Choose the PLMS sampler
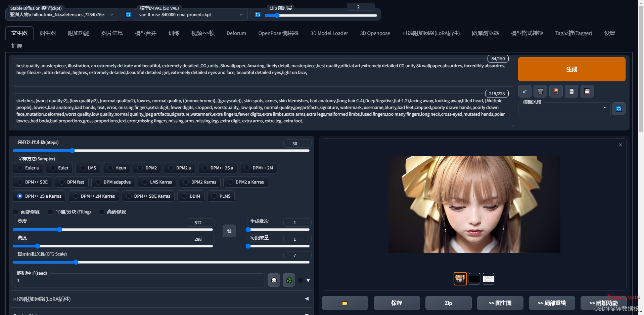The height and width of the screenshot is (315, 644). [x=221, y=196]
